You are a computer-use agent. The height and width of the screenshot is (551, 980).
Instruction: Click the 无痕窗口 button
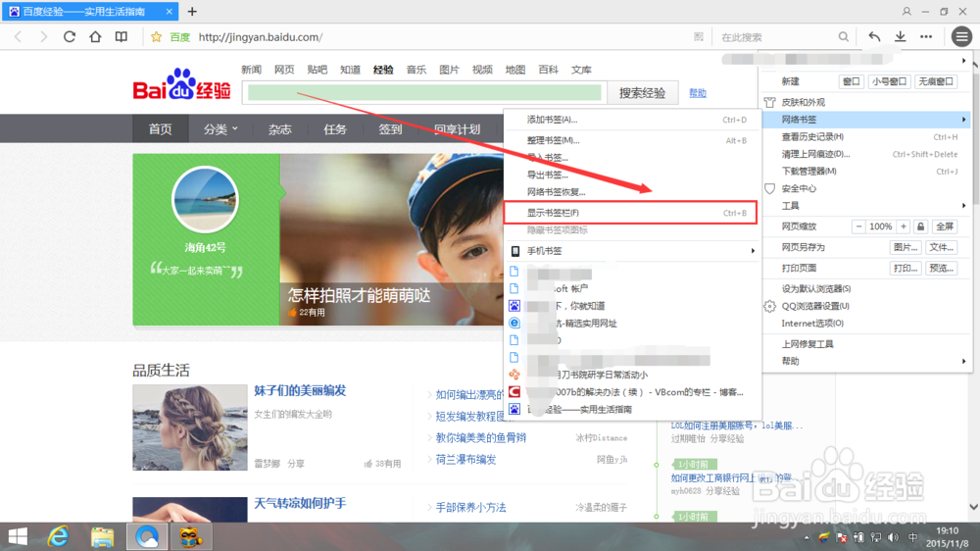(x=936, y=81)
